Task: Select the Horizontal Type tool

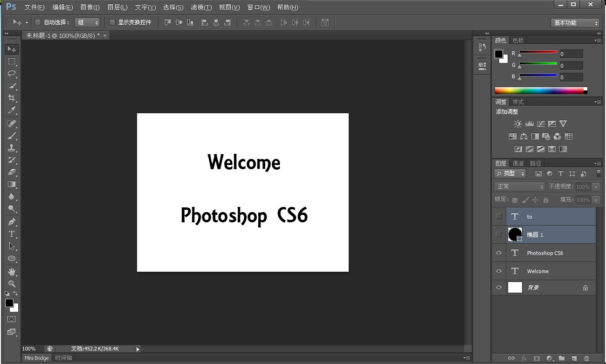Action: click(x=12, y=234)
